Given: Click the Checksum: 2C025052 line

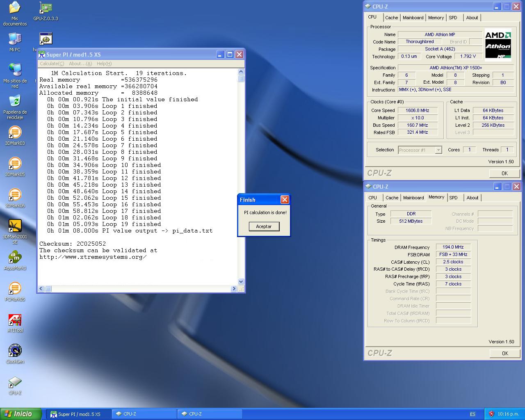Looking at the screenshot, I should tap(73, 244).
